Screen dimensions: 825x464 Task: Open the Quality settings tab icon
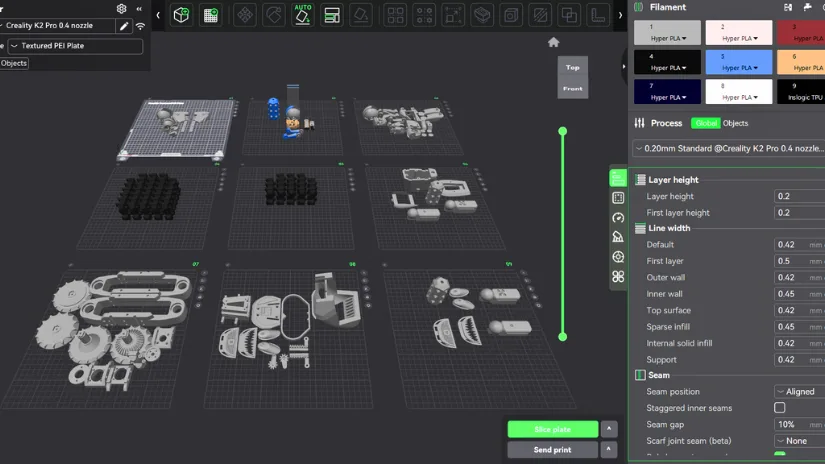click(x=618, y=178)
